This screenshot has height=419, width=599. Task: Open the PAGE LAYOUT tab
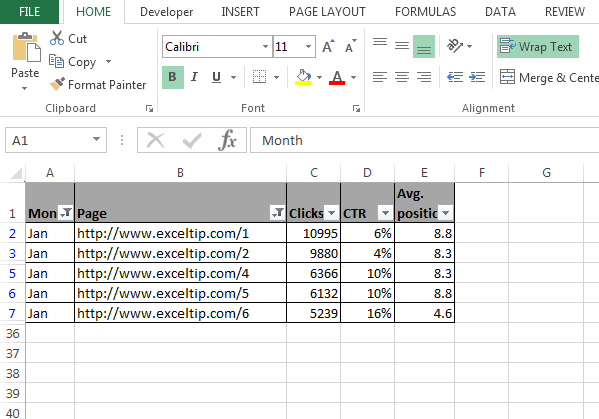327,12
